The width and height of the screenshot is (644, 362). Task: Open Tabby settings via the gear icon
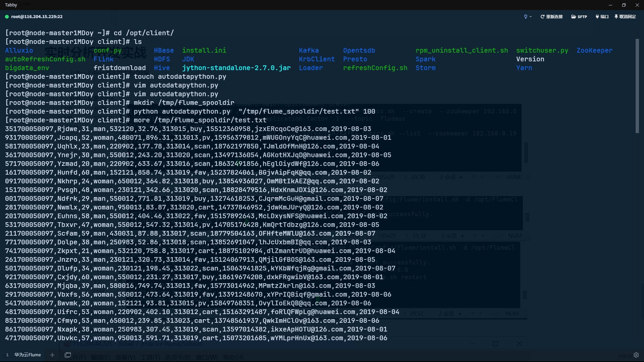[x=636, y=355]
